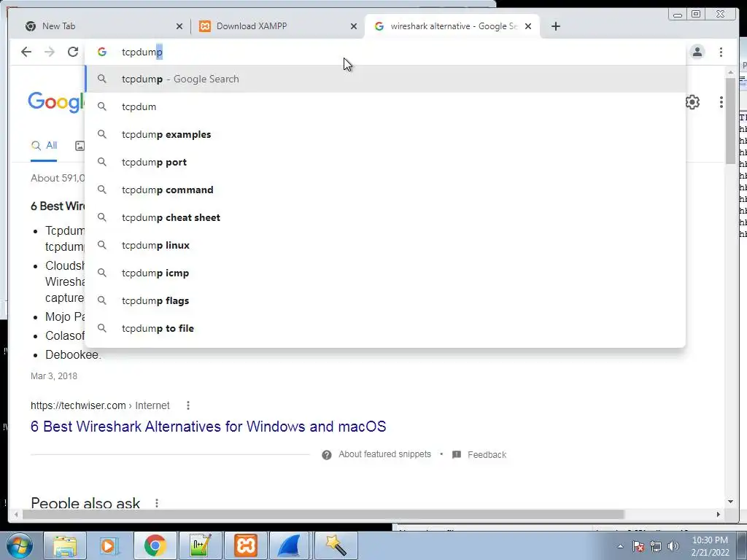This screenshot has width=747, height=560.
Task: Open the Images search tab icon
Action: pos(80,146)
